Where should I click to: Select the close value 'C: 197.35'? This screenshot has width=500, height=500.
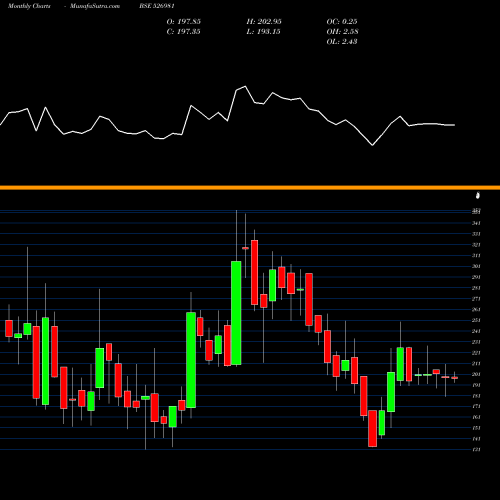183,32
